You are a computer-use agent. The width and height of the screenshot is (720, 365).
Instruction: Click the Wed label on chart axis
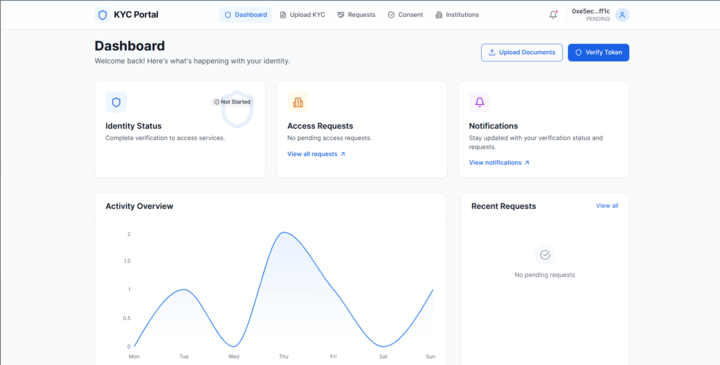coord(234,356)
